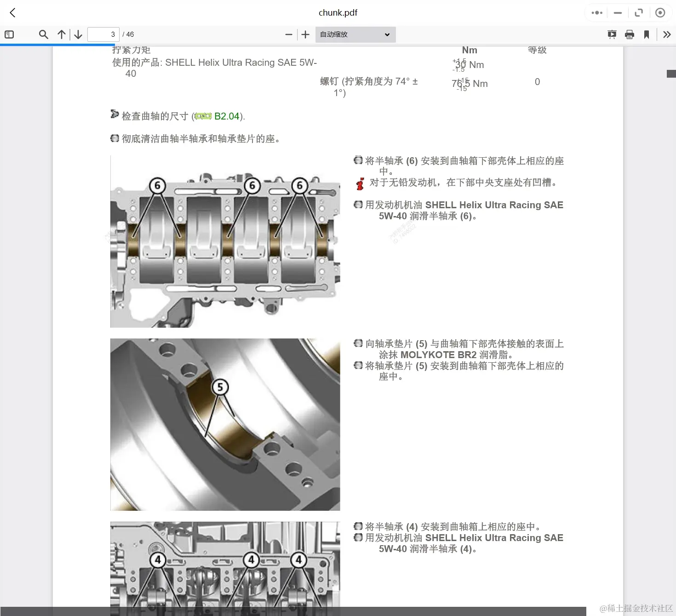Image resolution: width=676 pixels, height=616 pixels.
Task: Open the B2.04 reference link
Action: click(226, 116)
